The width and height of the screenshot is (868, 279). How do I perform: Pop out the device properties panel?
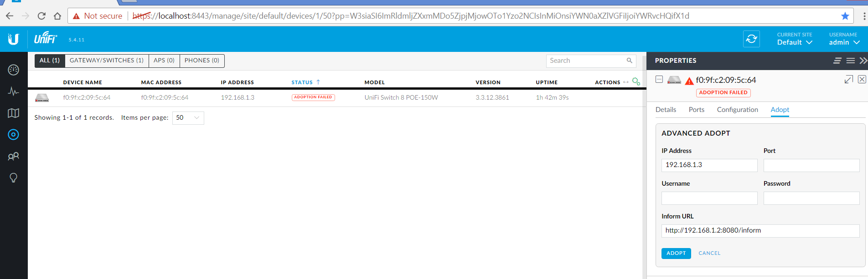point(849,80)
